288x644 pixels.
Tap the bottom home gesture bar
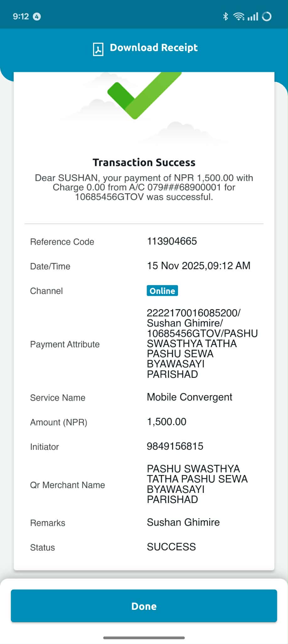pyautogui.click(x=144, y=638)
